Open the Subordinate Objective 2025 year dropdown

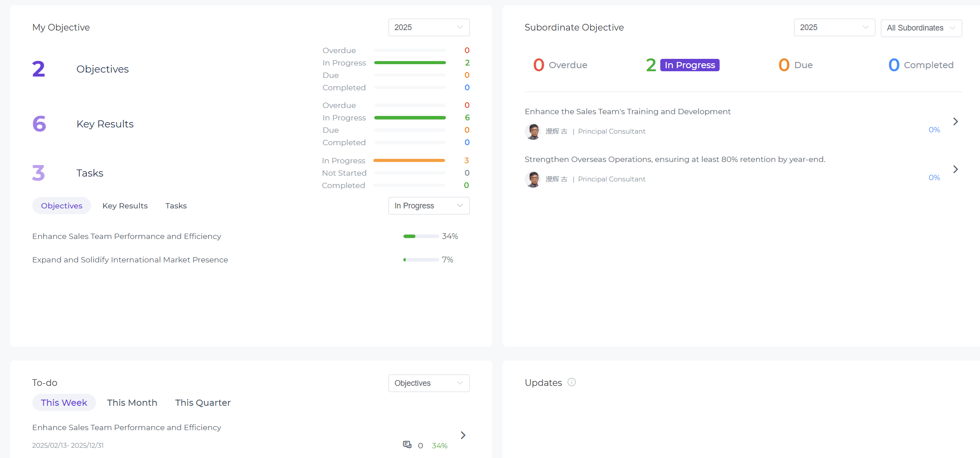click(834, 27)
